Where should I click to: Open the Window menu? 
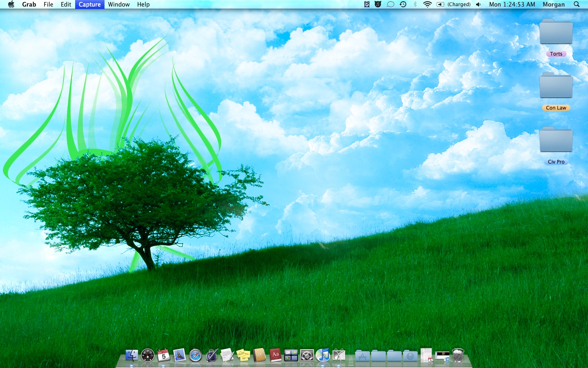point(119,4)
